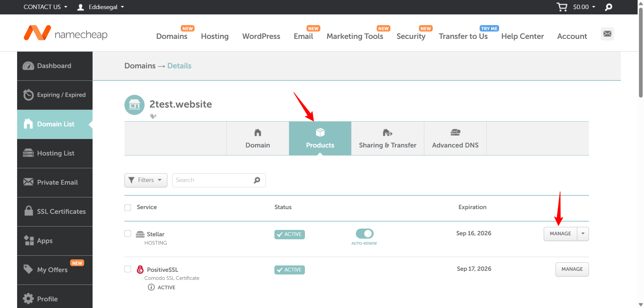Click the SSL Certificates padlock icon
Screen dimensions: 644x308
tap(29, 211)
